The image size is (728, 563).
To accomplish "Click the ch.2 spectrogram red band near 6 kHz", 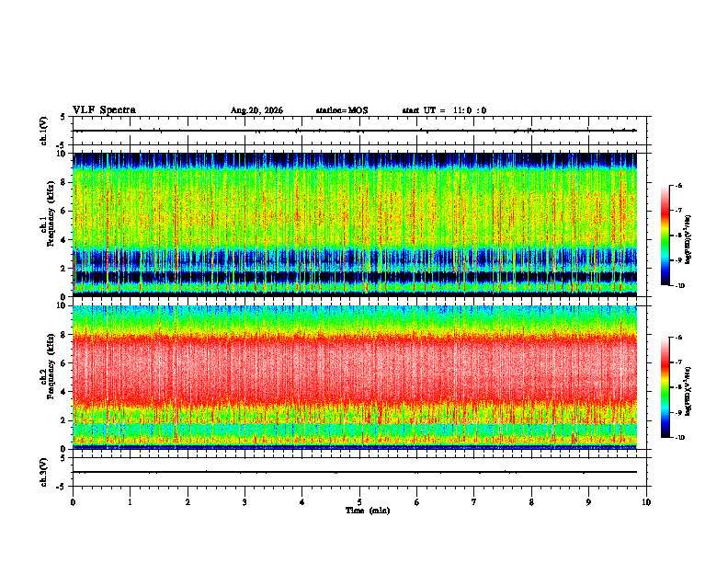I will point(355,367).
